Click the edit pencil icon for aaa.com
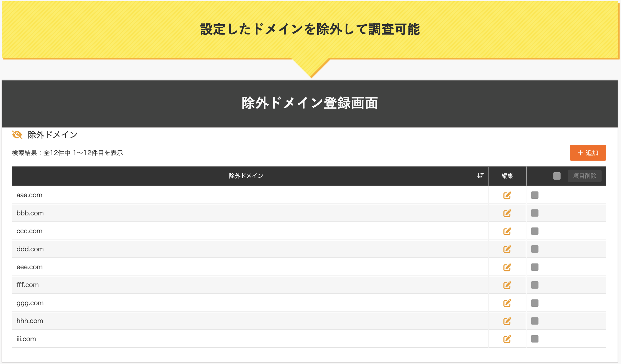The height and width of the screenshot is (364, 621). click(507, 195)
